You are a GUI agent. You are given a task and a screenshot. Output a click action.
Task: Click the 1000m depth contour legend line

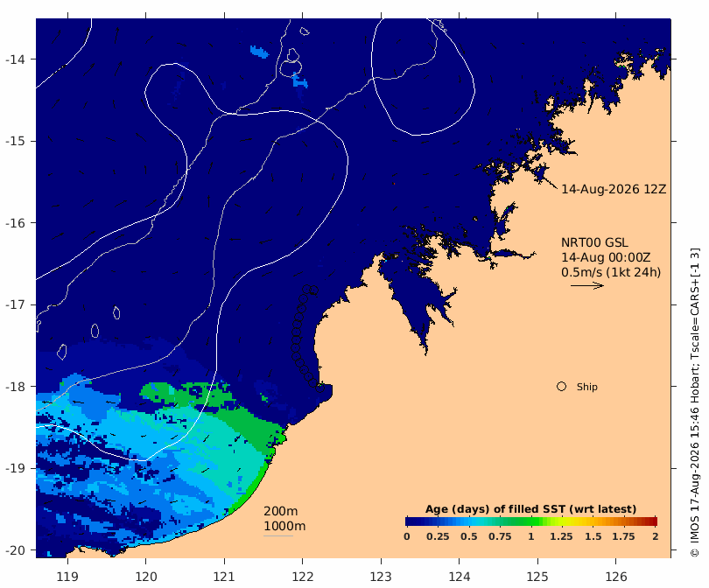(x=278, y=536)
